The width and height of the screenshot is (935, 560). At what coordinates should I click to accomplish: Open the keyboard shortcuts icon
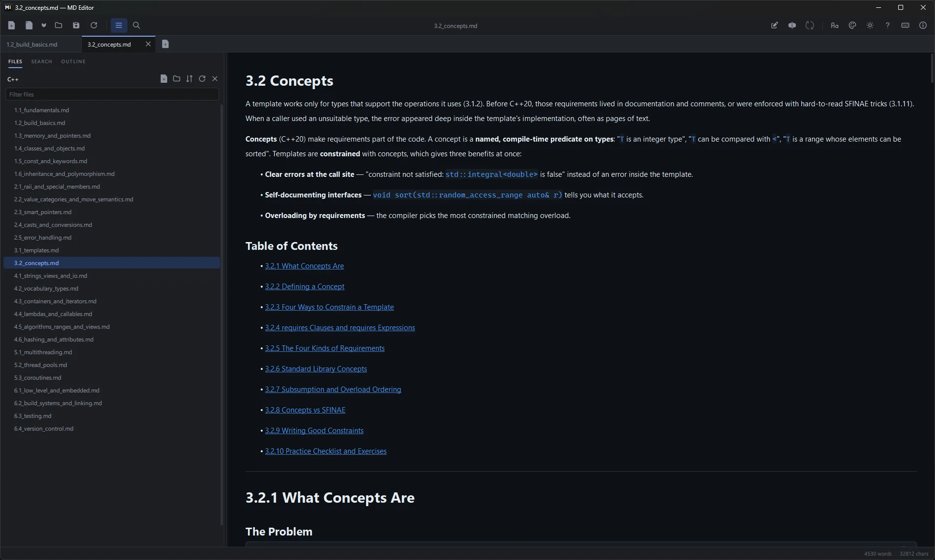(905, 25)
